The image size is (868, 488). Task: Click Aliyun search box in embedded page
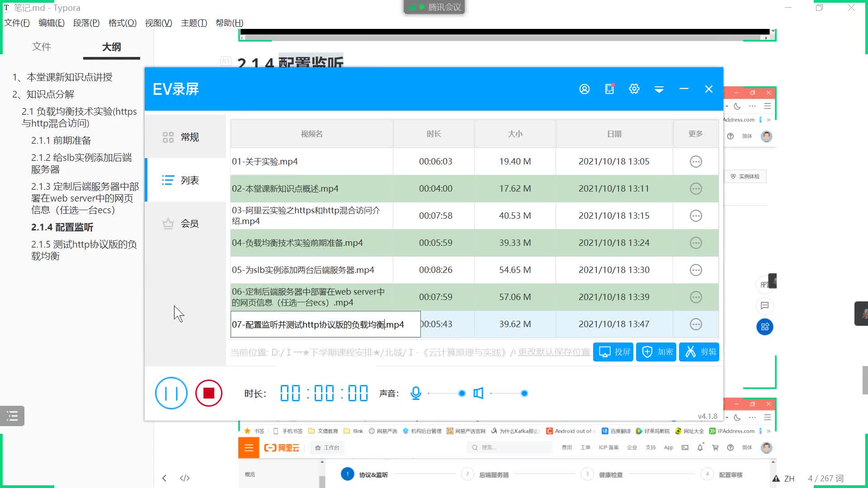(509, 447)
